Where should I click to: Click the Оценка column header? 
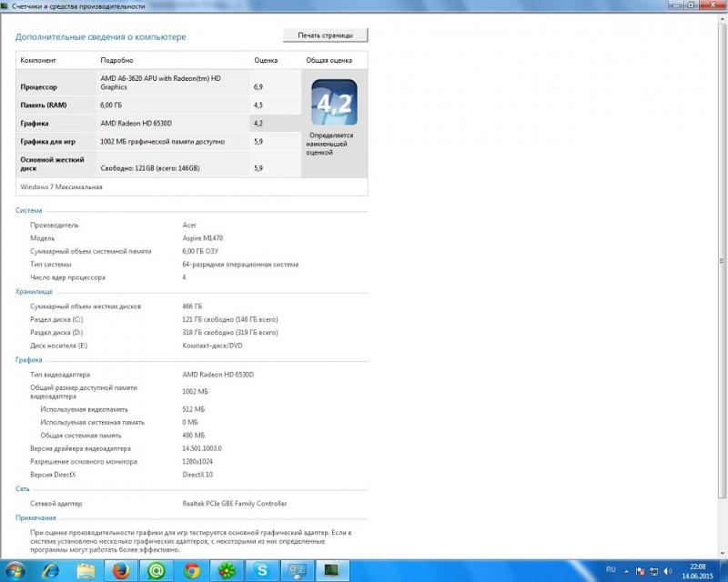click(x=266, y=60)
